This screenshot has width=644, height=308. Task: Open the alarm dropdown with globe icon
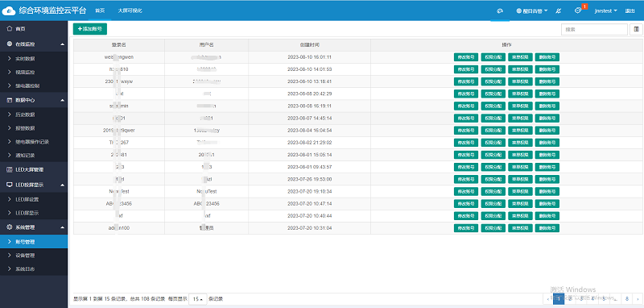[x=532, y=11]
